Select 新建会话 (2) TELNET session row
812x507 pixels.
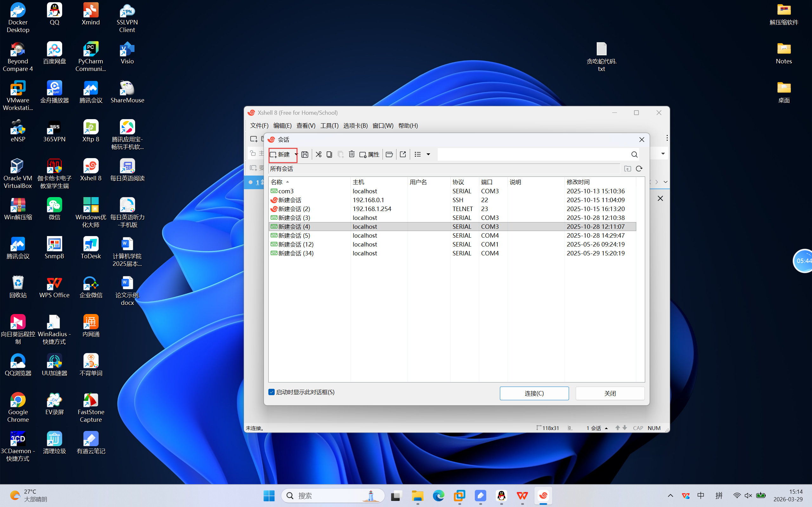pyautogui.click(x=294, y=209)
